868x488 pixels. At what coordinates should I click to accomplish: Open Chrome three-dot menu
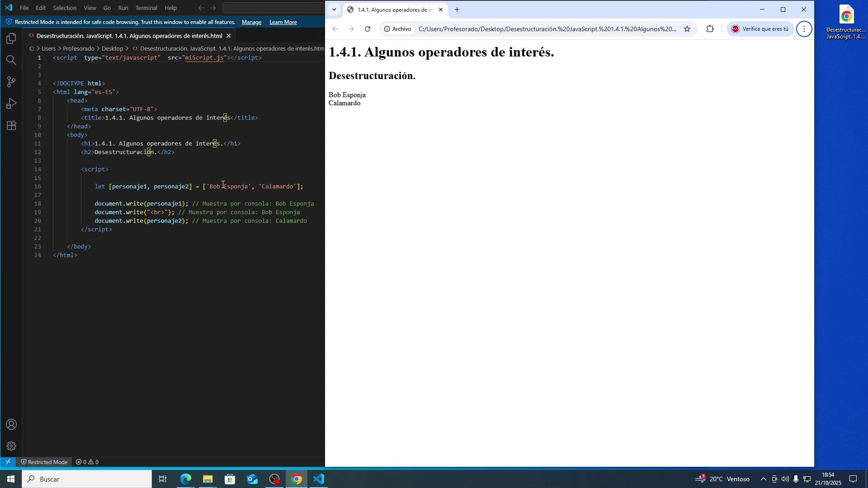click(804, 29)
